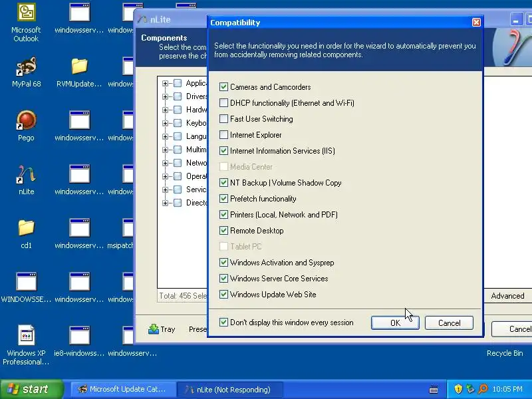
Task: Toggle NT Backup | Volume Shadow Copy
Action: (223, 182)
